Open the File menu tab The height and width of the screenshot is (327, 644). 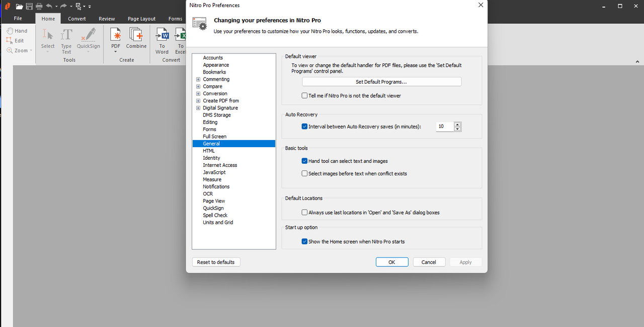pos(18,19)
